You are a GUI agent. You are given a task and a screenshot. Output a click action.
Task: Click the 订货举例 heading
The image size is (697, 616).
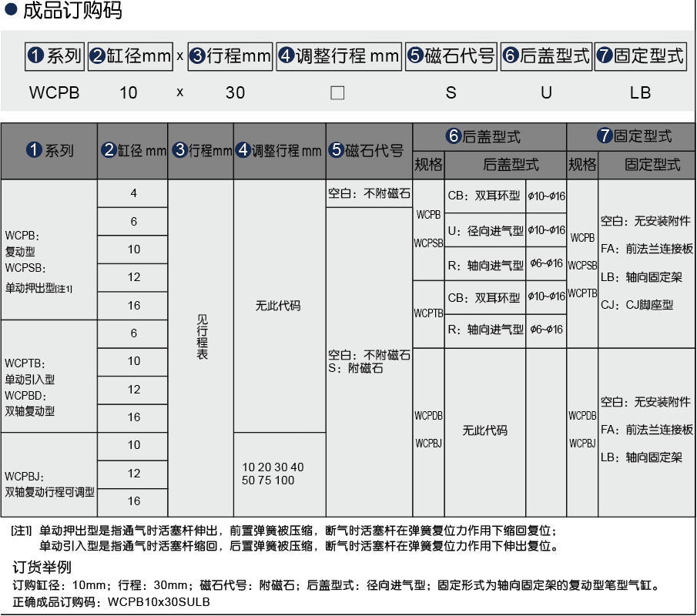tap(42, 567)
